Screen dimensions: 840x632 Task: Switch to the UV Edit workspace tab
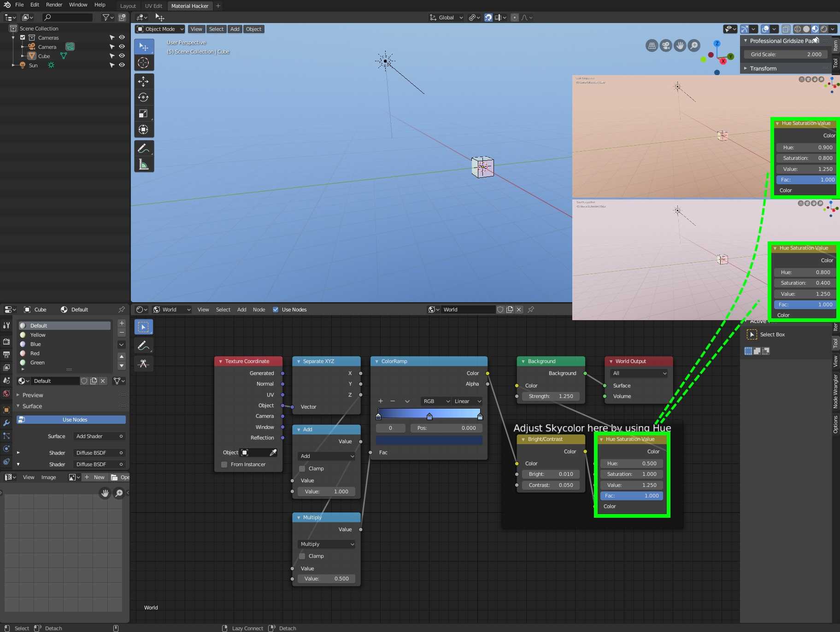coord(153,6)
